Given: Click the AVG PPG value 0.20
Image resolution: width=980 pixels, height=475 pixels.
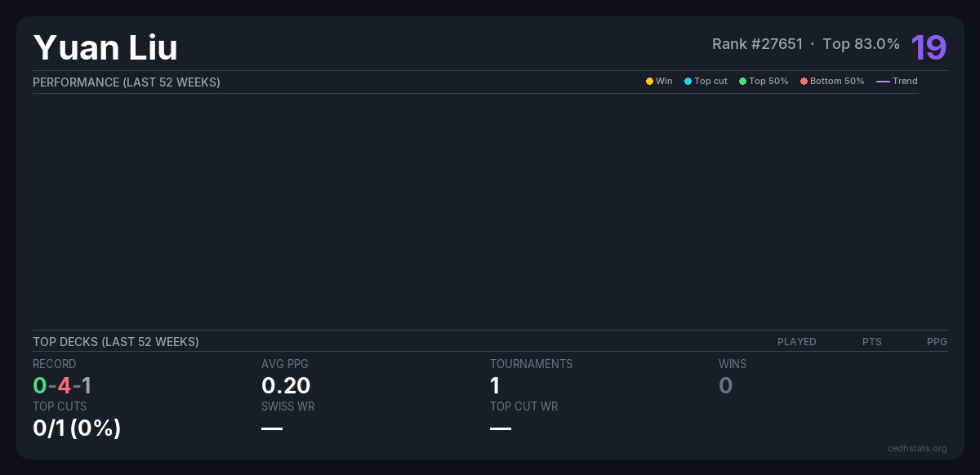Looking at the screenshot, I should click(x=286, y=385).
